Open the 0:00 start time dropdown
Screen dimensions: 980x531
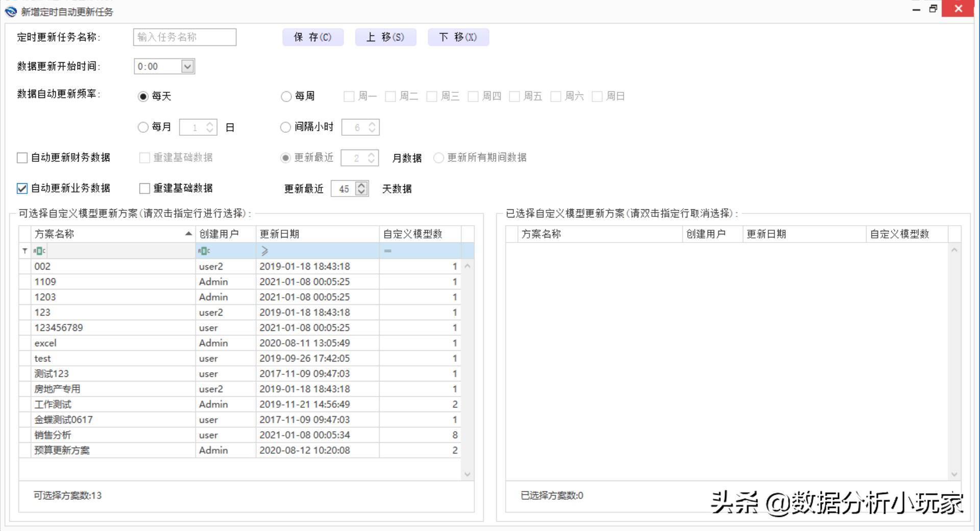tap(187, 66)
